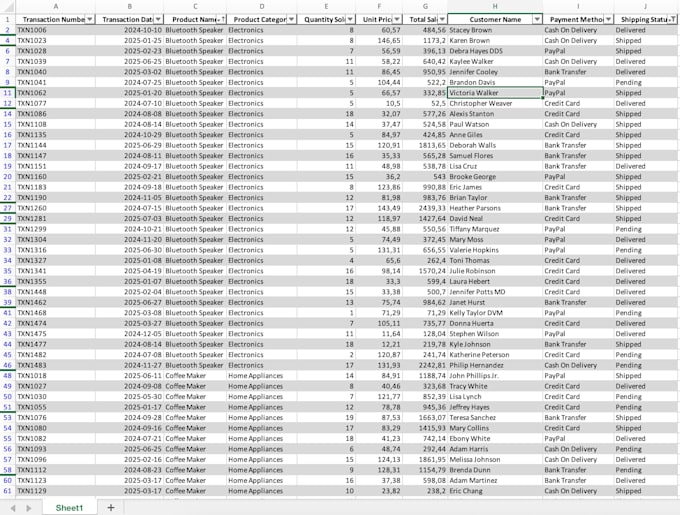Go to next sheet with right arrow
This screenshot has width=680, height=515.
29,508
